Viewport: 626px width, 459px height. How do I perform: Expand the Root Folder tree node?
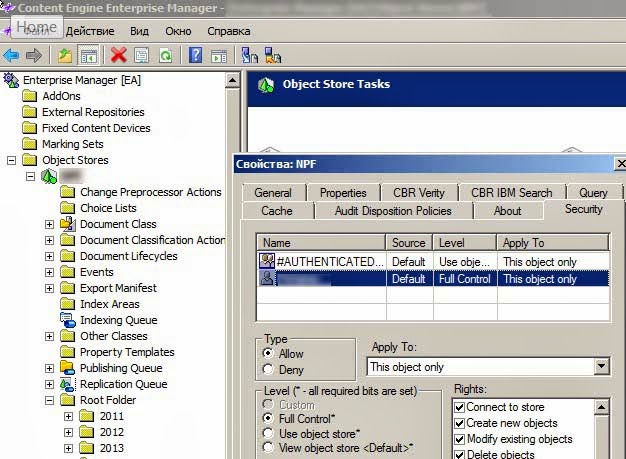(x=49, y=400)
